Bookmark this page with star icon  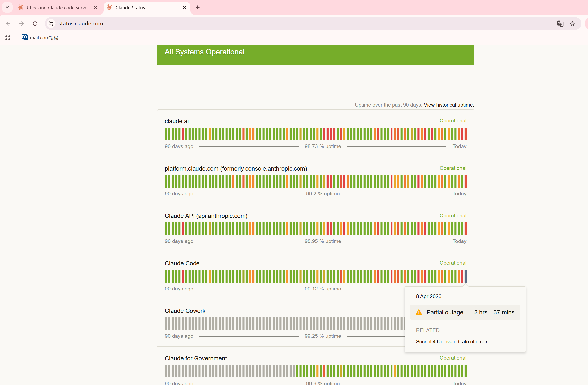coord(572,24)
